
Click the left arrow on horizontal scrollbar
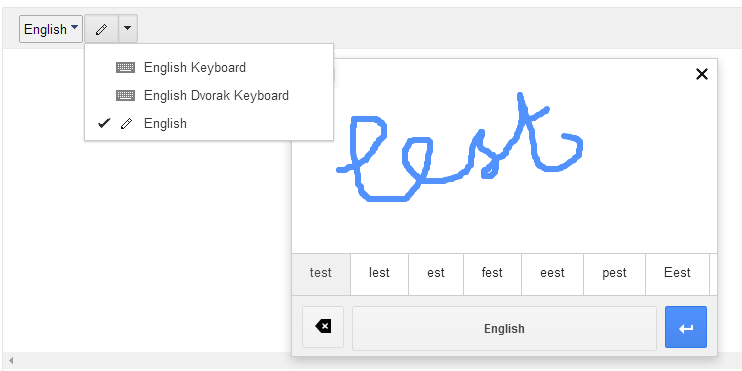[11, 361]
